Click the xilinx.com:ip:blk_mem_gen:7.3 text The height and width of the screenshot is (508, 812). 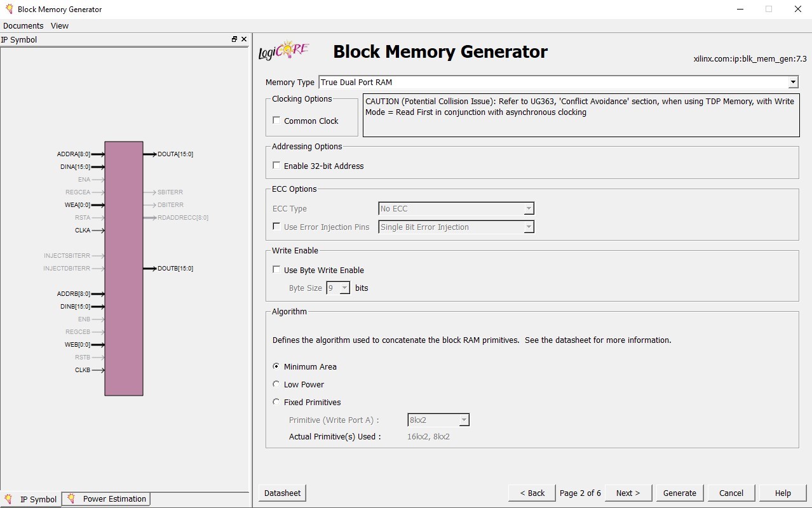click(x=750, y=59)
